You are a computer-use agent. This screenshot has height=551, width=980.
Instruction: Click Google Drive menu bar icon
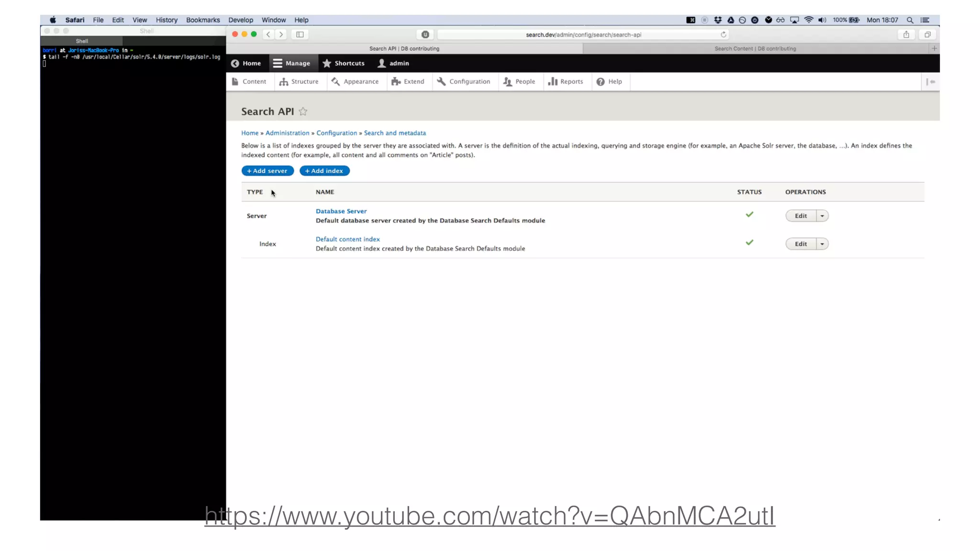click(x=731, y=20)
